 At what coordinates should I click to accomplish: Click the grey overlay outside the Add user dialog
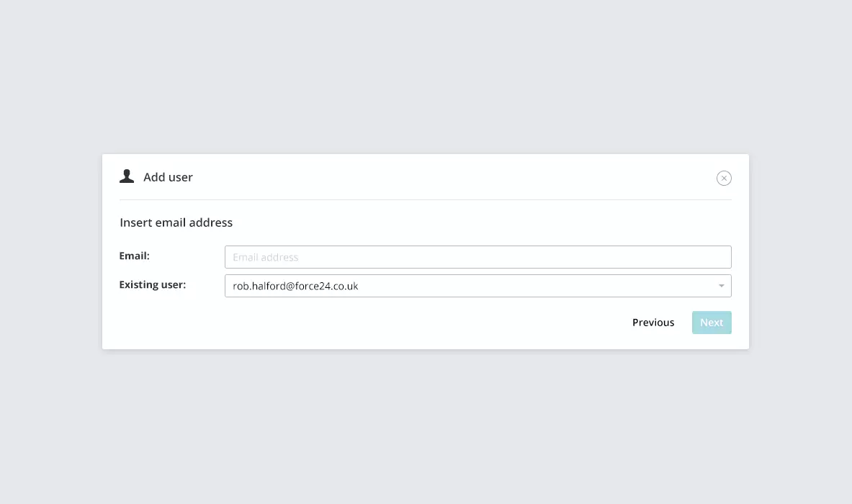(426, 423)
